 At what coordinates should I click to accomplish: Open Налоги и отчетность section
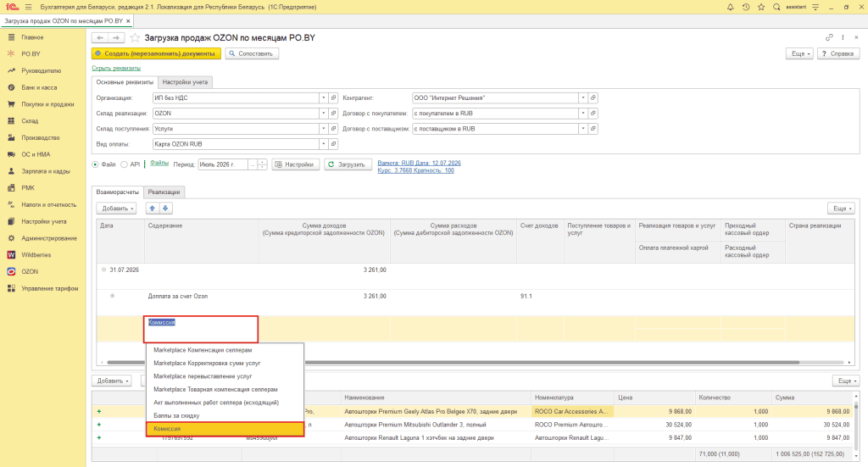(x=48, y=205)
